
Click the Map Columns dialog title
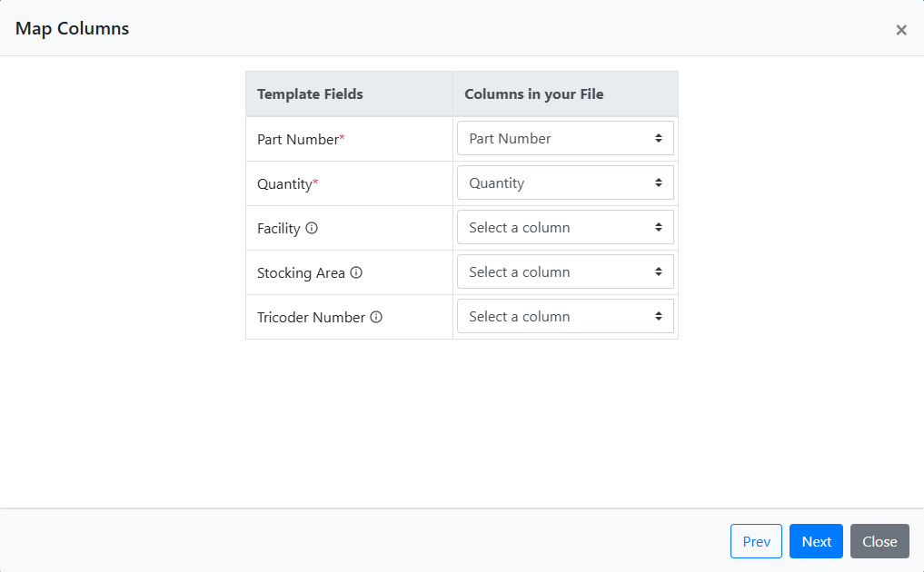pos(73,29)
